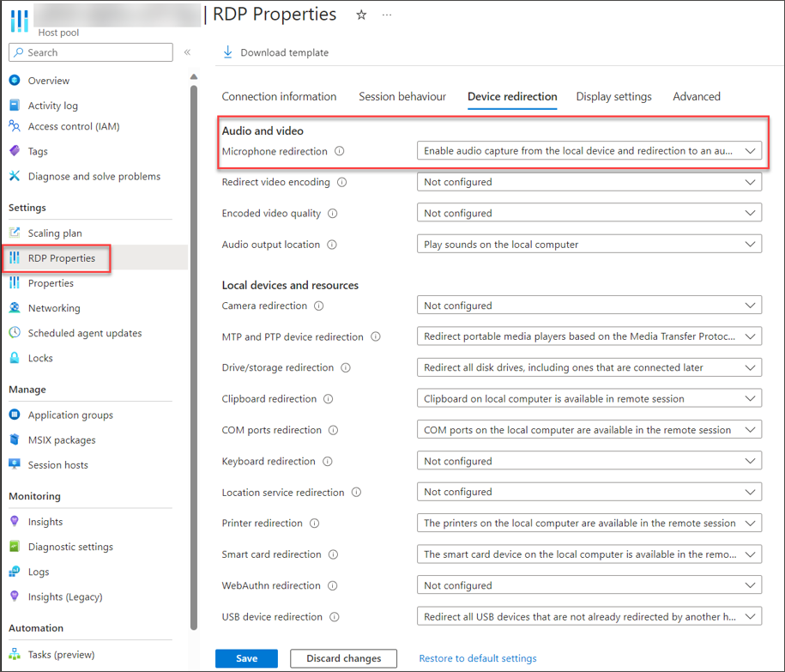Expand the Clipboard redirection dropdown
785x672 pixels.
tap(589, 398)
